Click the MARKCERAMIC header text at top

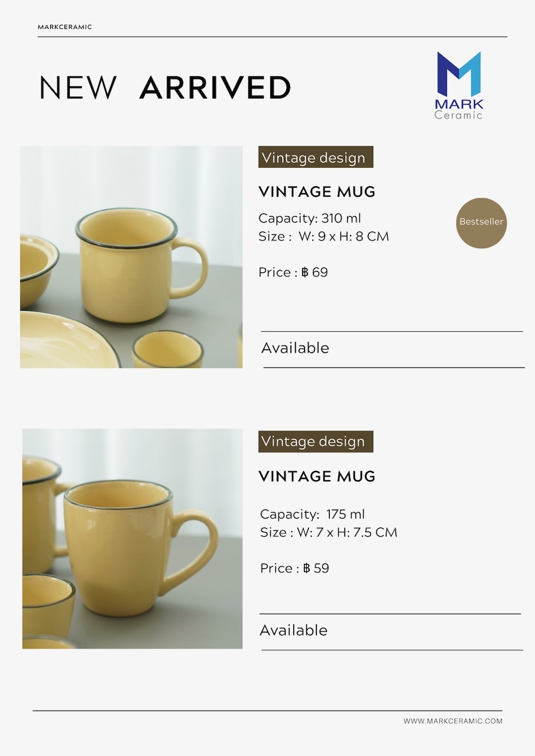click(65, 27)
